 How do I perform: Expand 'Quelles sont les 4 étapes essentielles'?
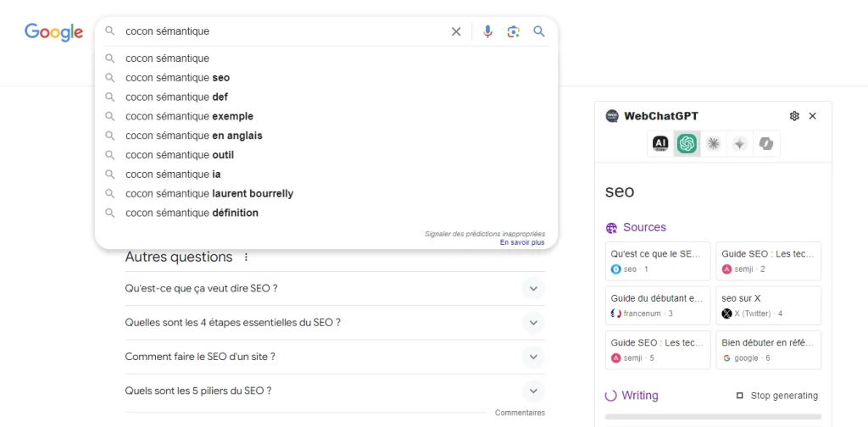(x=335, y=323)
